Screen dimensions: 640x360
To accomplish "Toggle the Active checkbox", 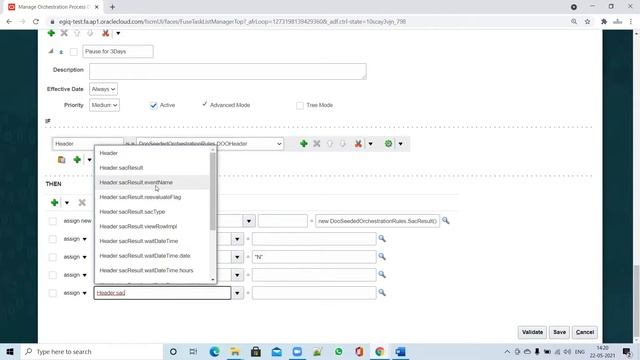I will tap(153, 105).
